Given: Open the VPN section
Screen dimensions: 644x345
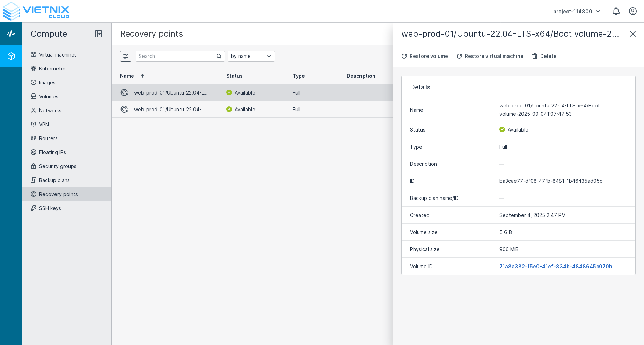Looking at the screenshot, I should point(44,125).
